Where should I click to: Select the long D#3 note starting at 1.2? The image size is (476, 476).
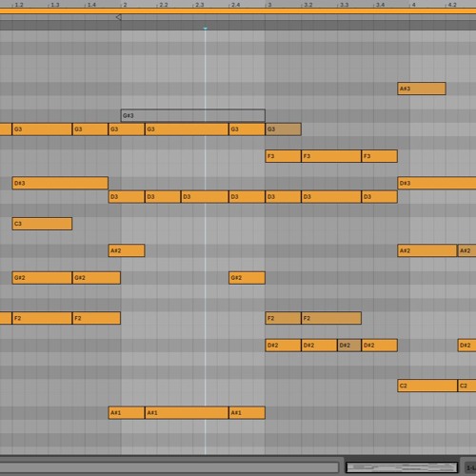coord(60,183)
